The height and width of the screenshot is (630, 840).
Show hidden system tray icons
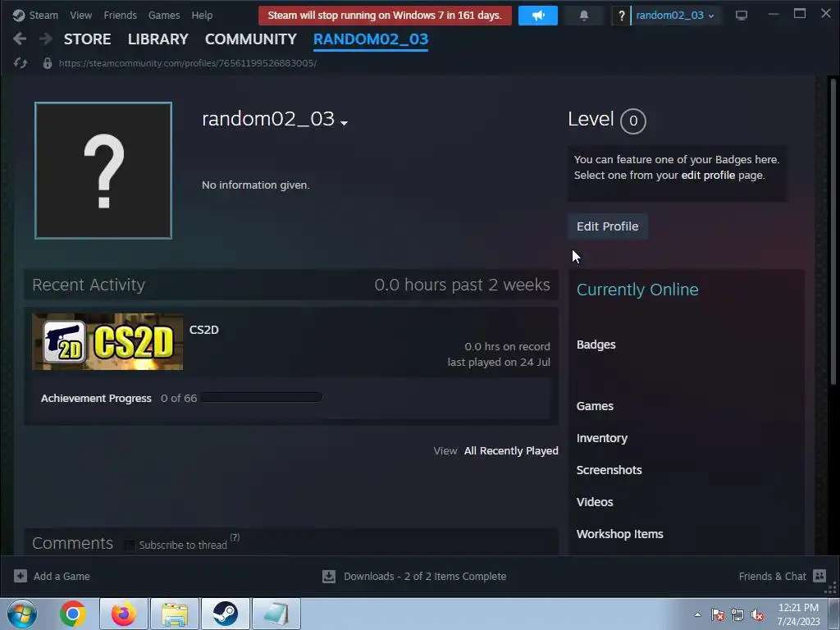click(x=697, y=614)
